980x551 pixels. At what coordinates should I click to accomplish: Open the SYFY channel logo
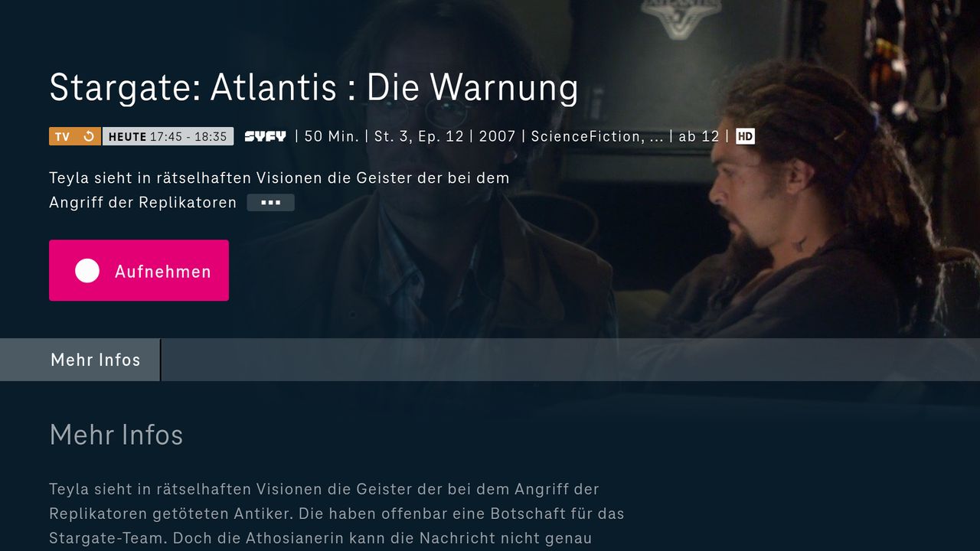[x=265, y=136]
